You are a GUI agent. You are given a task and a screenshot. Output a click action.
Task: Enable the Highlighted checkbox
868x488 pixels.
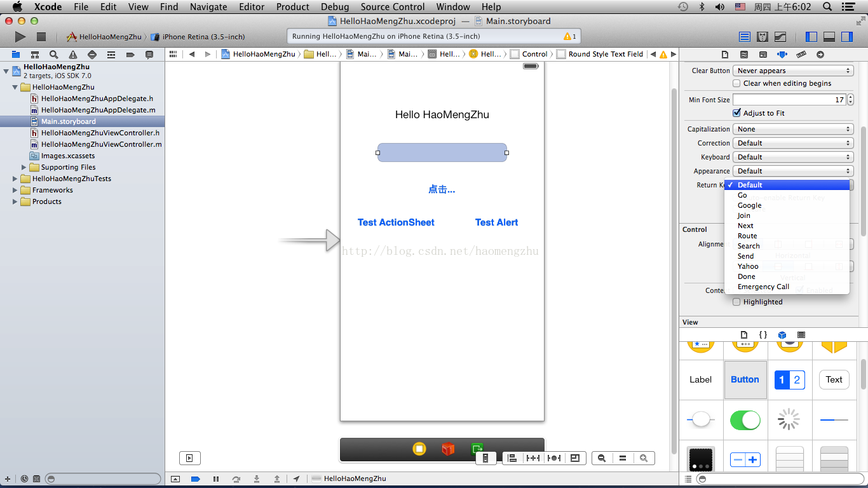(x=737, y=302)
